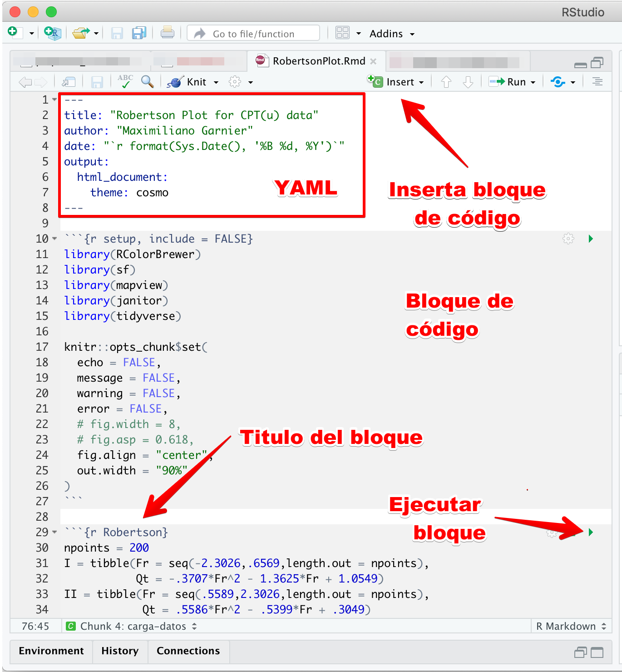Print the current file

point(167,33)
